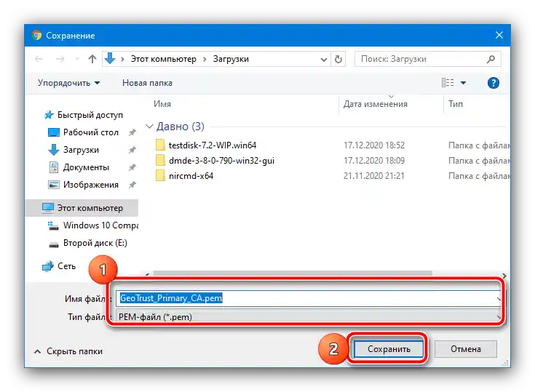Create folder with "Новая папка"

point(147,83)
